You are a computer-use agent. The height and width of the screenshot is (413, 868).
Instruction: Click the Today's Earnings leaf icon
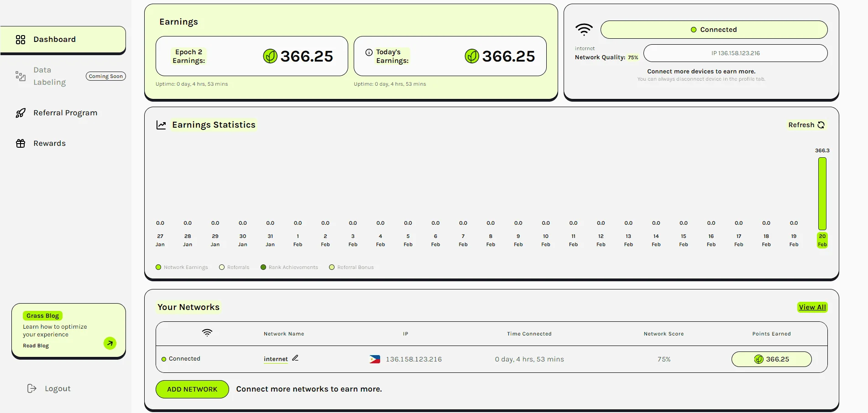472,56
